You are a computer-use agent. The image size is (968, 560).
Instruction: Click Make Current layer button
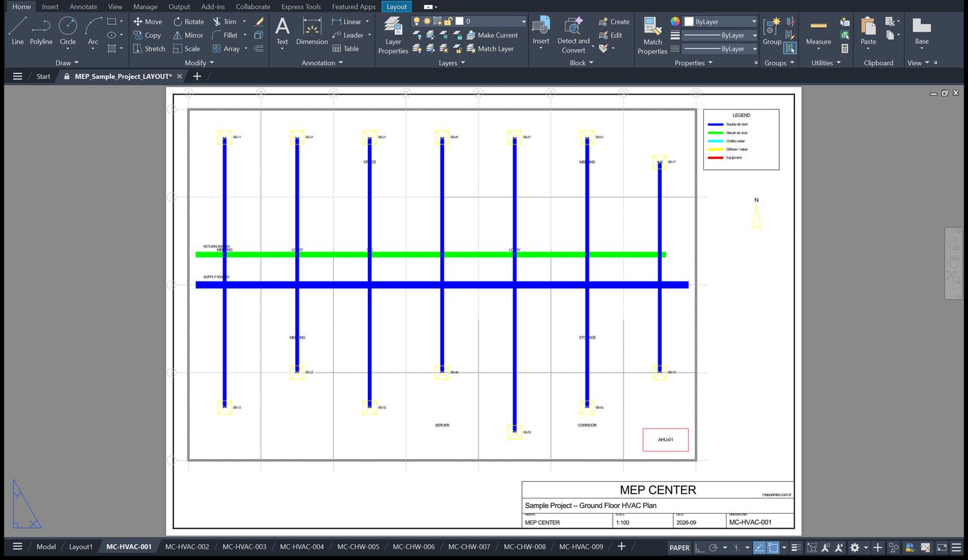(x=492, y=35)
